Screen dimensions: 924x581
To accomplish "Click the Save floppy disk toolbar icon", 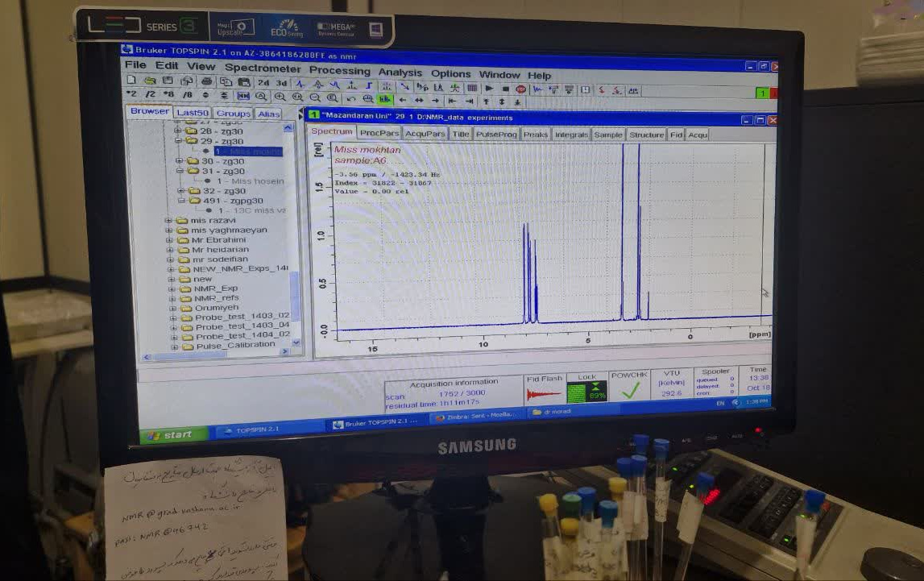I will [168, 80].
